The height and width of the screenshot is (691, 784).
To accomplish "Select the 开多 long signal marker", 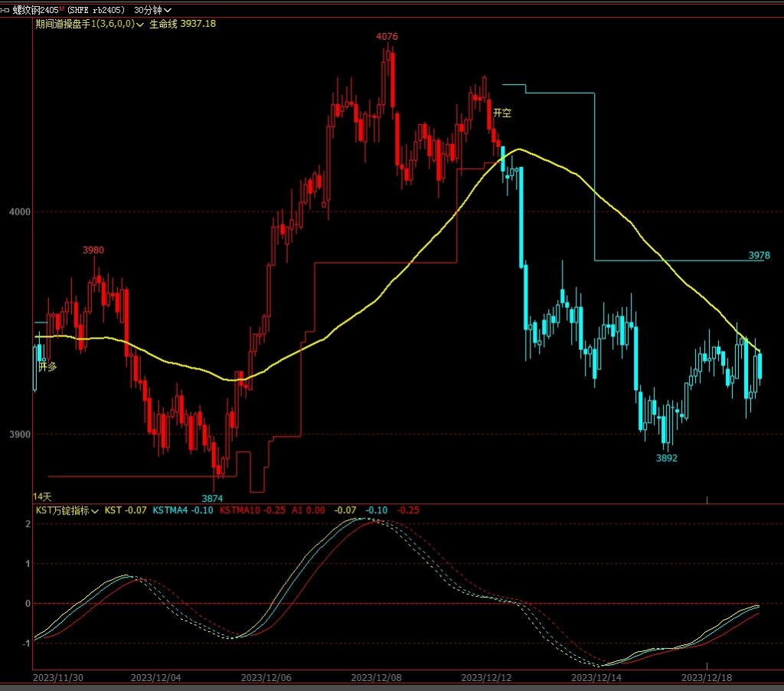I will 47,366.
